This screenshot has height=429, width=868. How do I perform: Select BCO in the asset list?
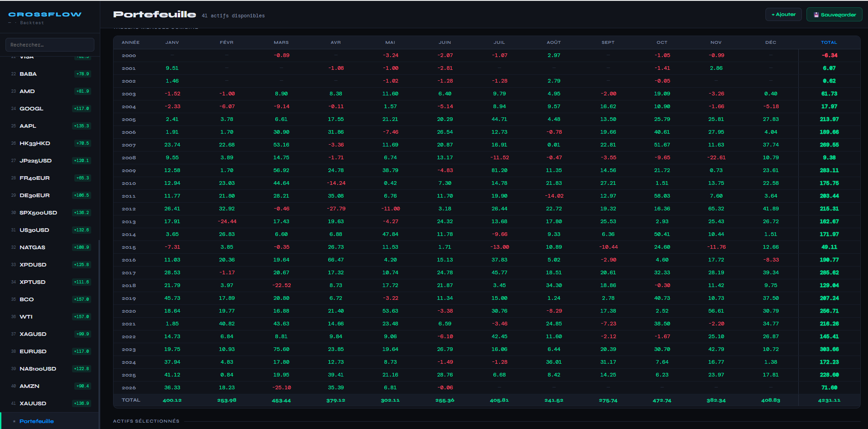(50, 299)
